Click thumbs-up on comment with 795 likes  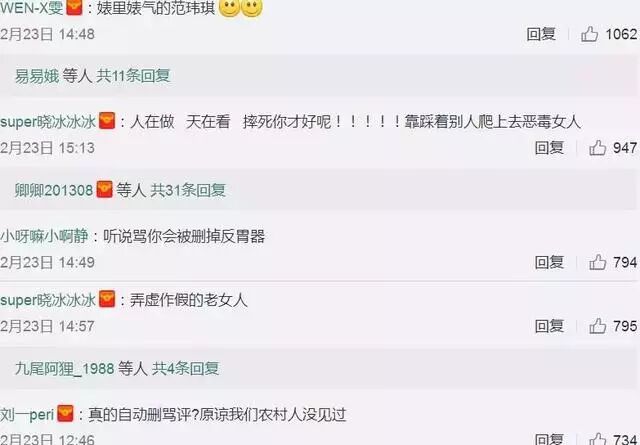pos(598,326)
